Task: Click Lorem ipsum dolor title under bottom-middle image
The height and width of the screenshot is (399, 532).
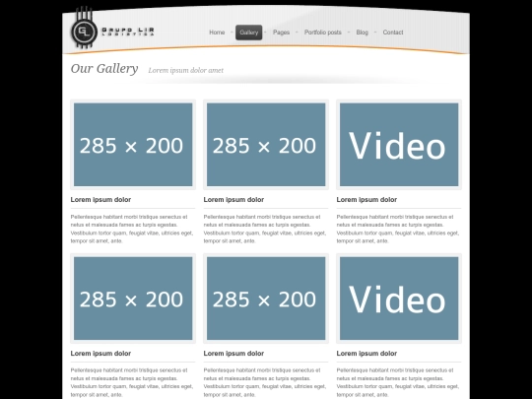Action: 233,354
